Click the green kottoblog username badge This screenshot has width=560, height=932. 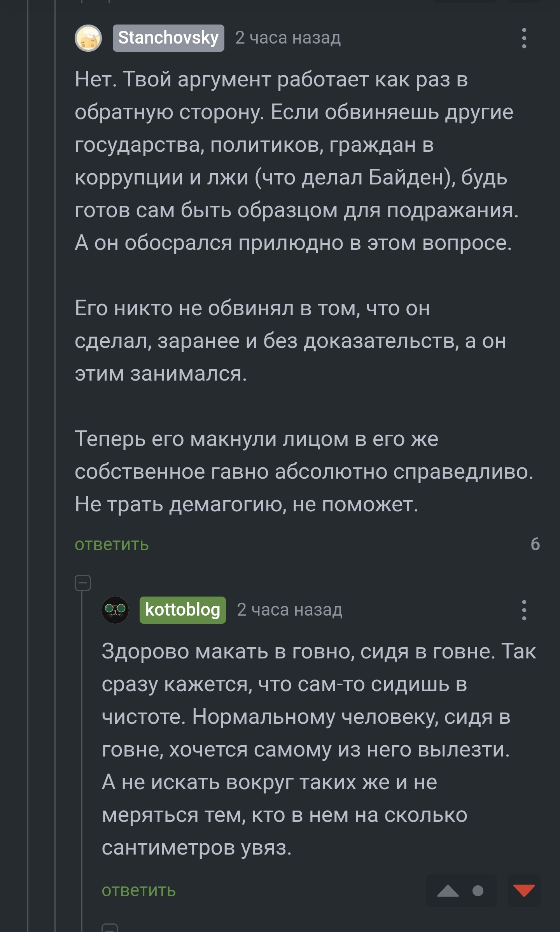[183, 610]
